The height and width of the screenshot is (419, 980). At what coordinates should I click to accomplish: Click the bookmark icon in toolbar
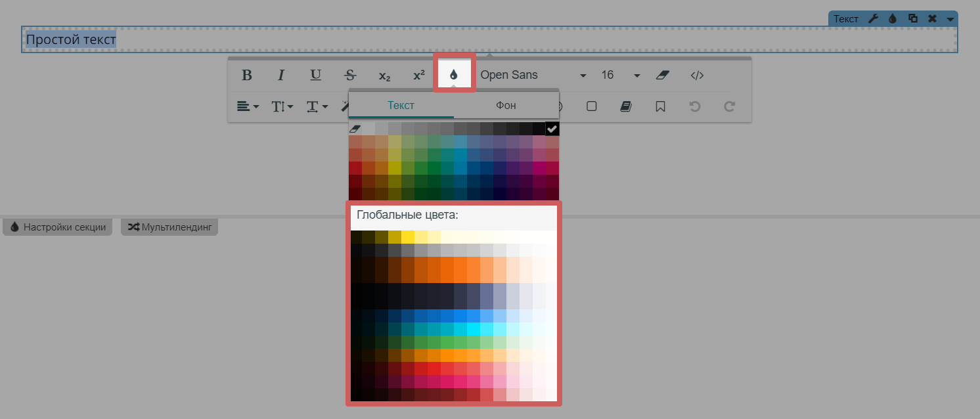tap(660, 106)
